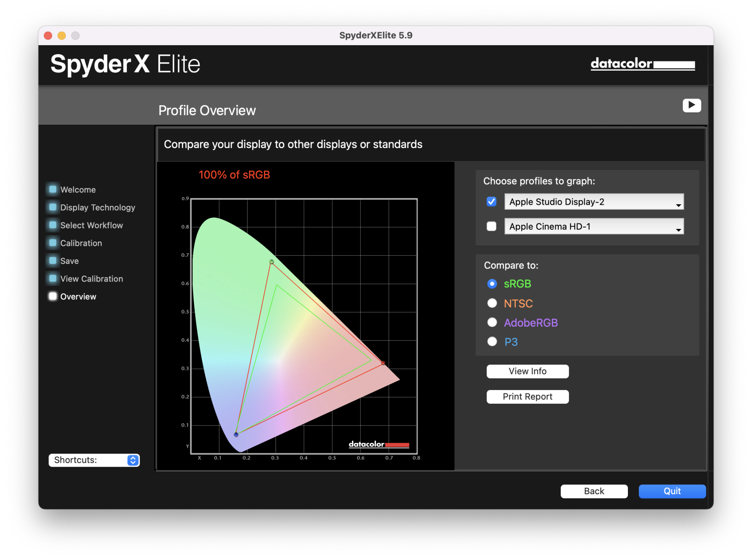
Task: Click the datacolor logo in header
Action: pyautogui.click(x=642, y=64)
